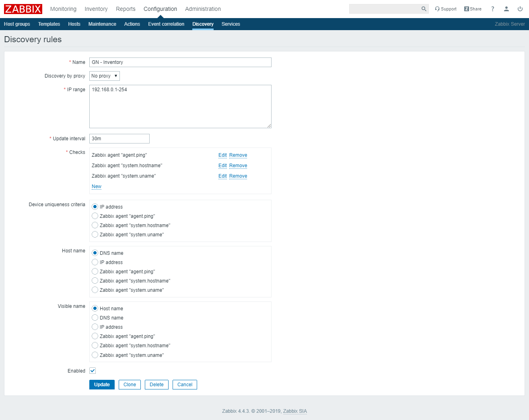The height and width of the screenshot is (420, 529).
Task: Edit the agent.ping check
Action: pos(222,155)
